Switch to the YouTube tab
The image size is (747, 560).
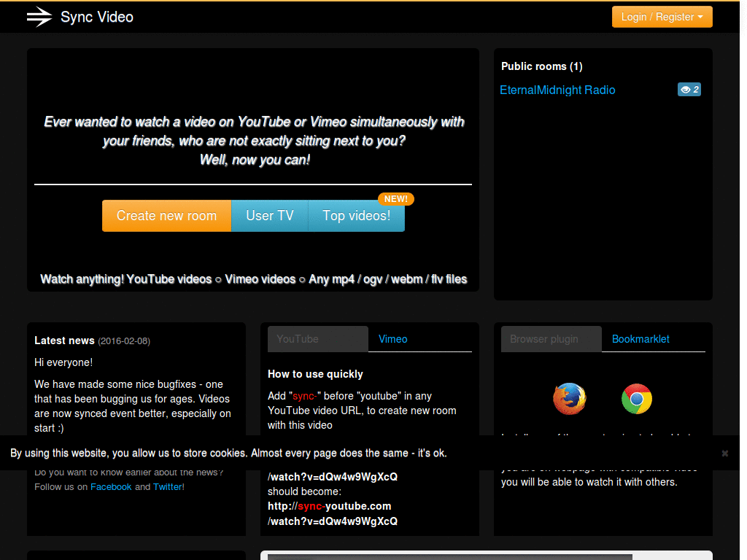318,339
